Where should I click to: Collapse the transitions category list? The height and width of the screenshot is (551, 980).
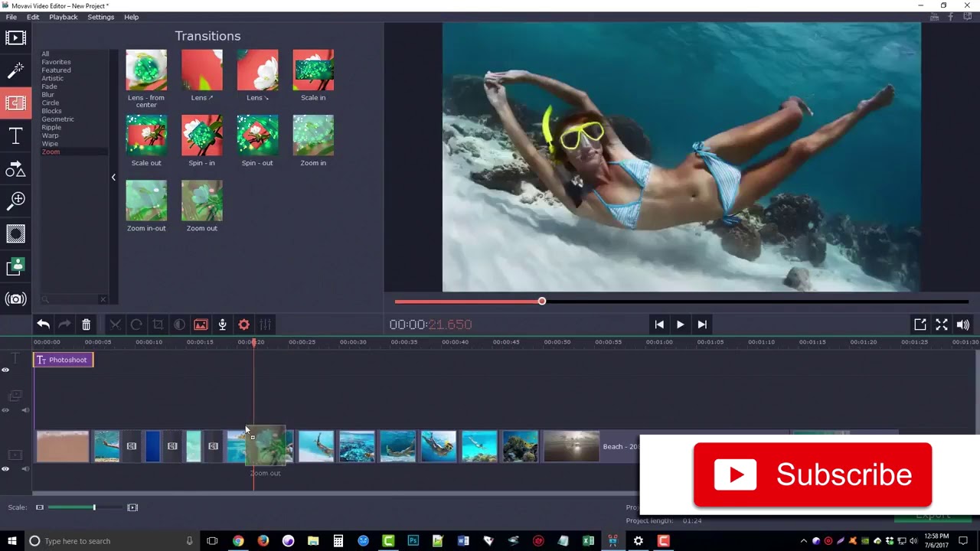pyautogui.click(x=113, y=178)
